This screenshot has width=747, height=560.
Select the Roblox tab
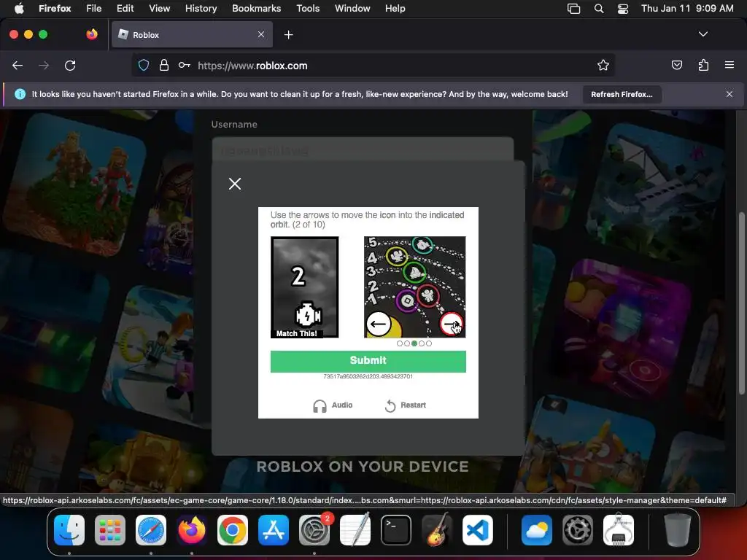(x=192, y=35)
